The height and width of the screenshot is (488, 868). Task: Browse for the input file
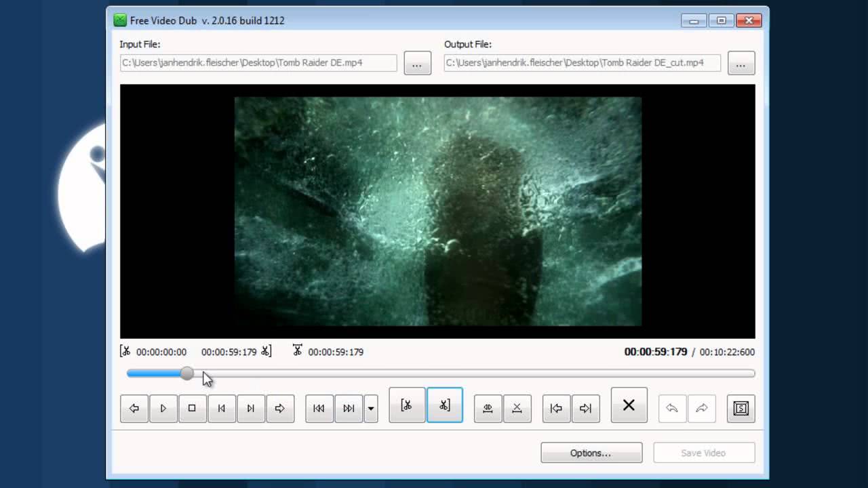coord(417,63)
